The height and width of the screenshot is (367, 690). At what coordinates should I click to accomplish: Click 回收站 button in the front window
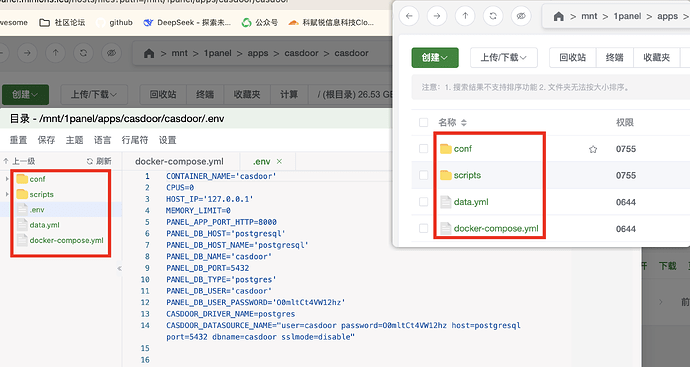[573, 58]
